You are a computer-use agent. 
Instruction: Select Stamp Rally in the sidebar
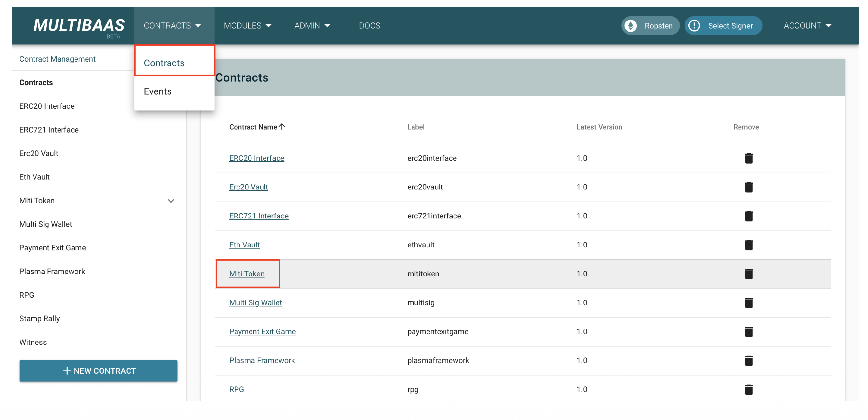39,318
